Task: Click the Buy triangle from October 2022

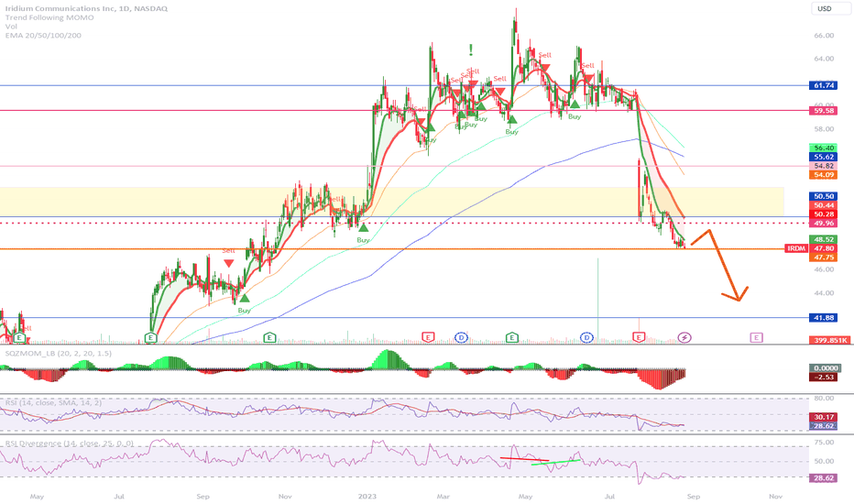Action: coord(244,298)
